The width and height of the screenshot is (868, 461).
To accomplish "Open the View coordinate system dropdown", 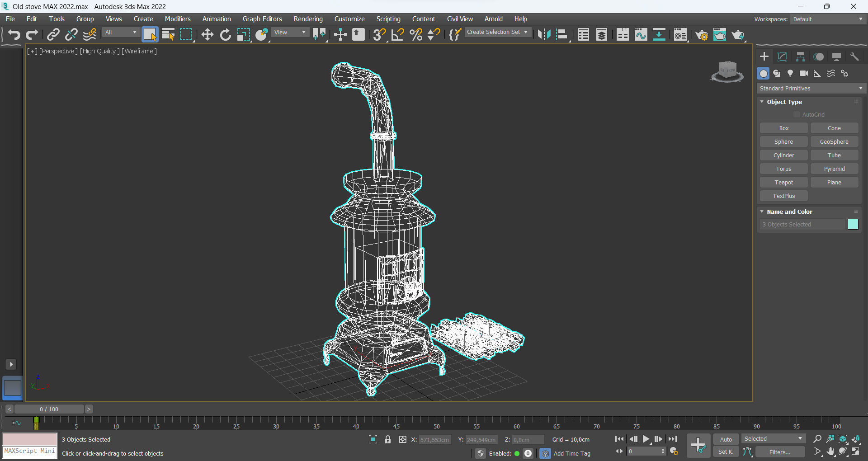I will coord(290,33).
